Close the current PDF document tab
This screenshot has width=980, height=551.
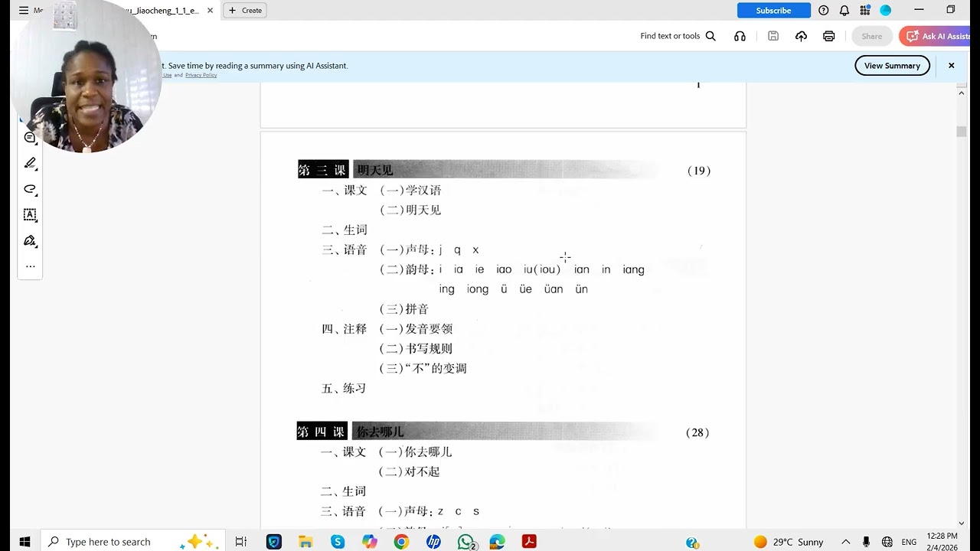point(210,11)
